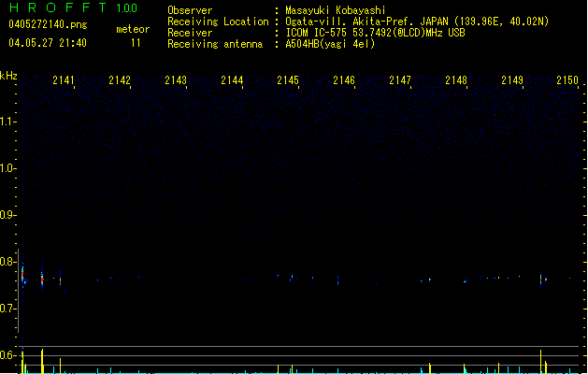Select the file name 0405272140.png

(48, 24)
